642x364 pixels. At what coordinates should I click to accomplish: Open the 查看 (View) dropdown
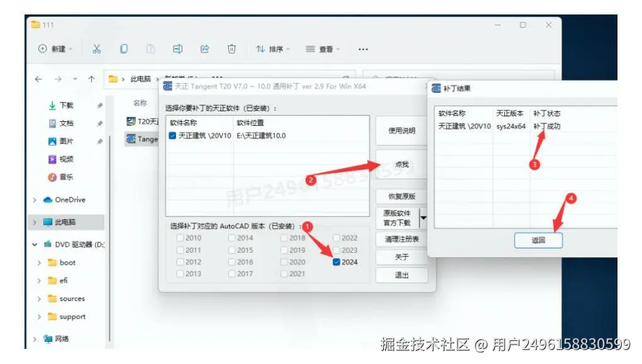click(323, 49)
